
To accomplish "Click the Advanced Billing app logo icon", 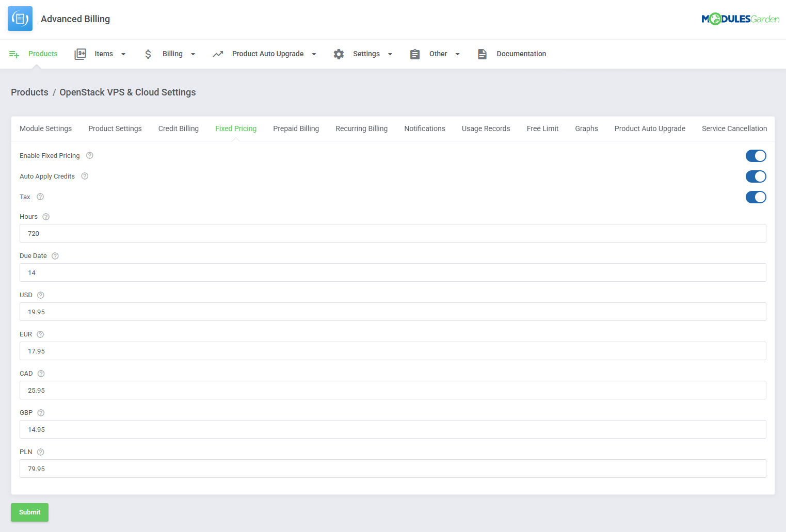I will click(x=20, y=18).
